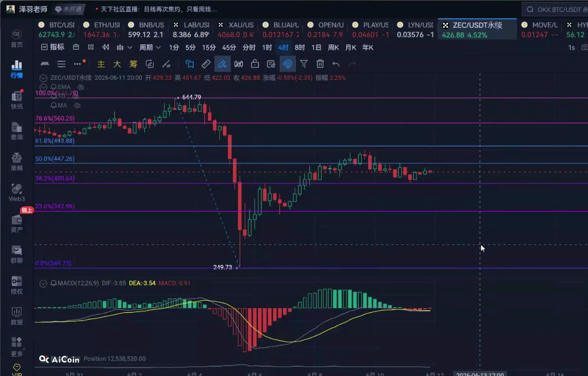The width and height of the screenshot is (588, 376).
Task: Open 数据 data in the sidebar
Action: pyautogui.click(x=16, y=316)
